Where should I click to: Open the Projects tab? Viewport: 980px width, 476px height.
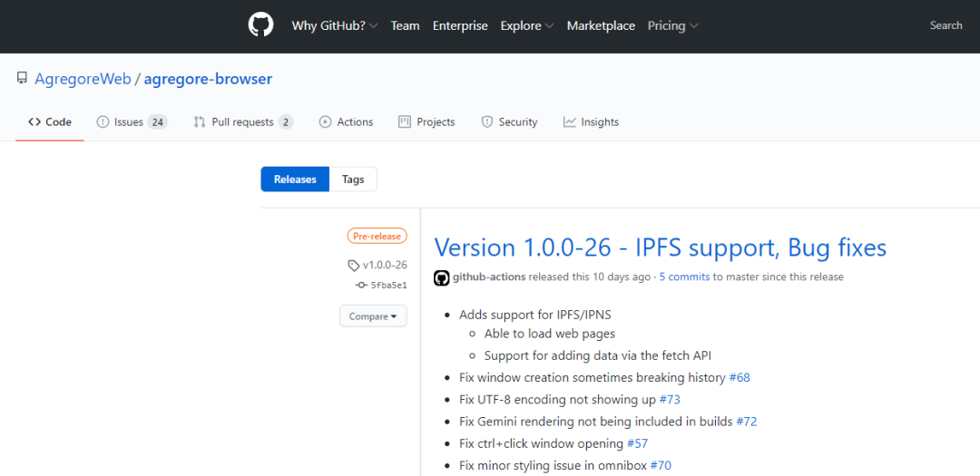point(426,121)
